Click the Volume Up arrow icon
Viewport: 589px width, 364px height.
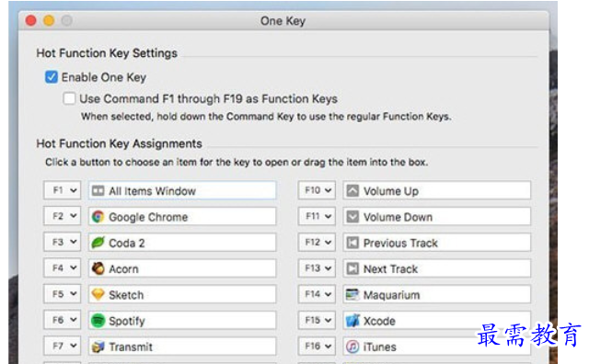click(352, 190)
